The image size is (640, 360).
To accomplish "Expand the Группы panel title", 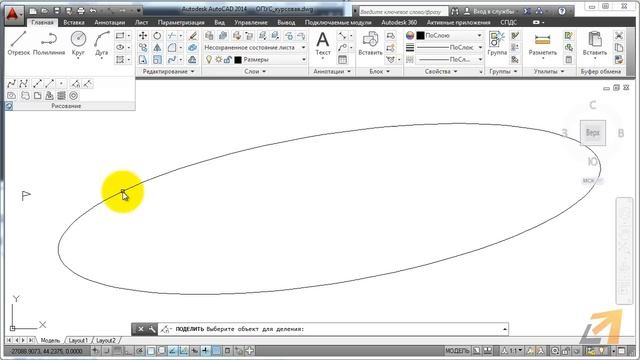I will pyautogui.click(x=503, y=71).
